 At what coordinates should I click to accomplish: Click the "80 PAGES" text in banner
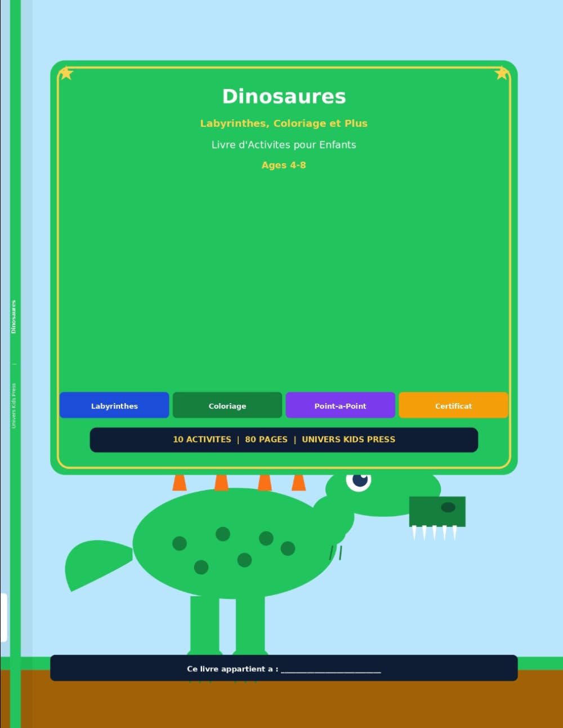[x=266, y=439]
